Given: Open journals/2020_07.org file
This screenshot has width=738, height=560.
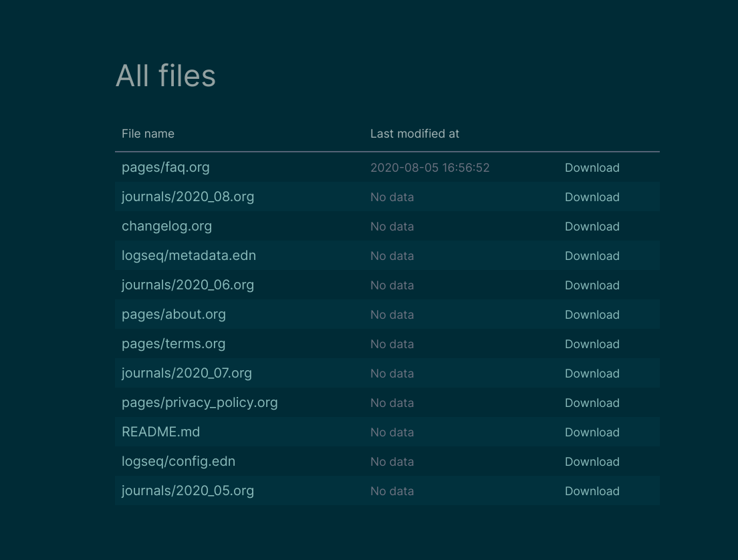Looking at the screenshot, I should [187, 374].
